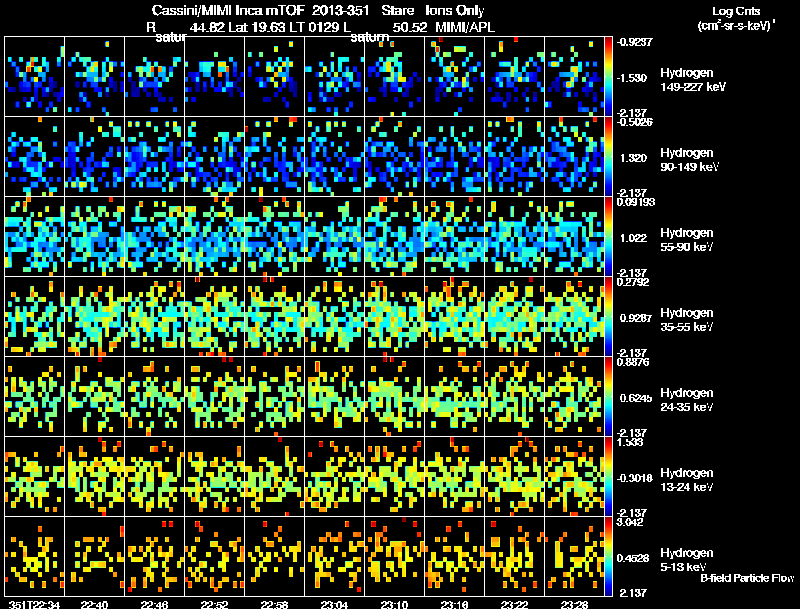Image resolution: width=800 pixels, height=609 pixels.
Task: Click the 'Ions Only' label in title
Action: [455, 11]
